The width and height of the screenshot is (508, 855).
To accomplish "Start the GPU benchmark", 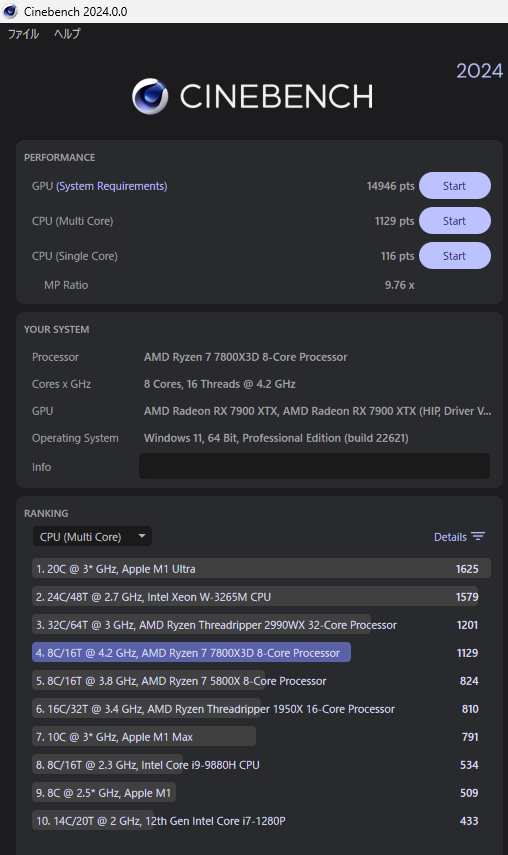I will pyautogui.click(x=455, y=186).
